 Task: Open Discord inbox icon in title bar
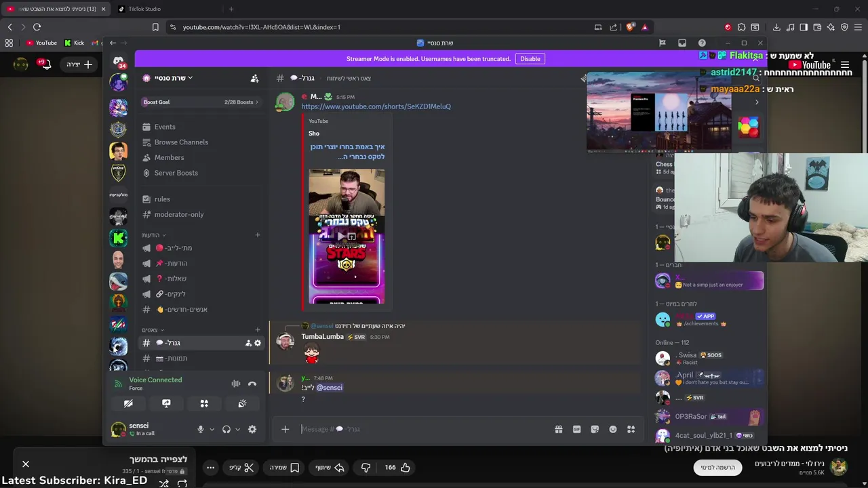pyautogui.click(x=682, y=43)
